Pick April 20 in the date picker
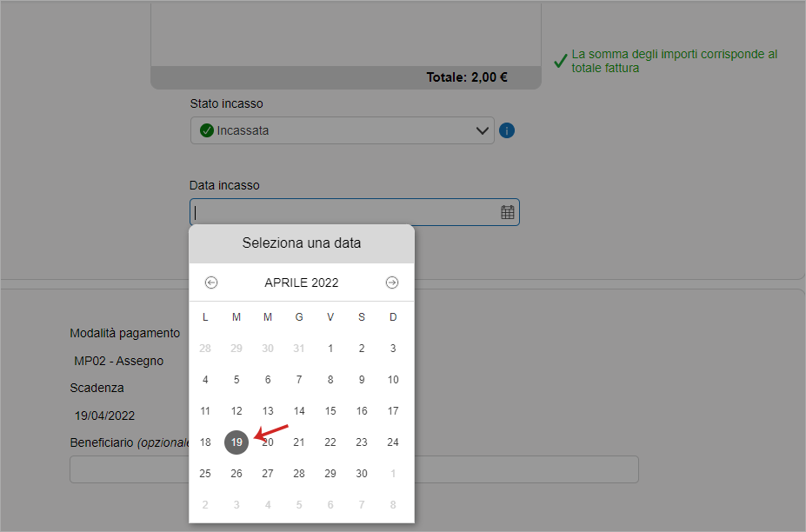 [x=268, y=442]
